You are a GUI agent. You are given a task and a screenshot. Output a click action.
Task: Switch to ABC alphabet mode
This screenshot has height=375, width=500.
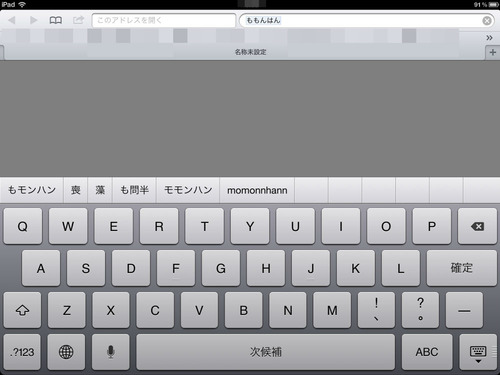[427, 352]
